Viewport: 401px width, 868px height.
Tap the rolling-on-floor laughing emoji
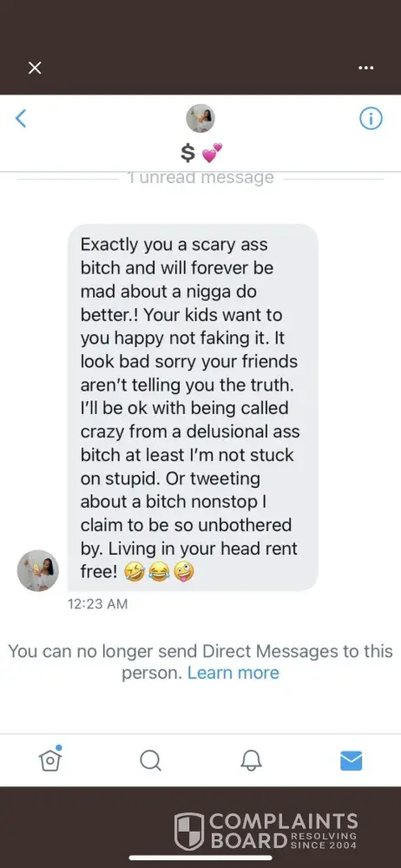point(134,572)
